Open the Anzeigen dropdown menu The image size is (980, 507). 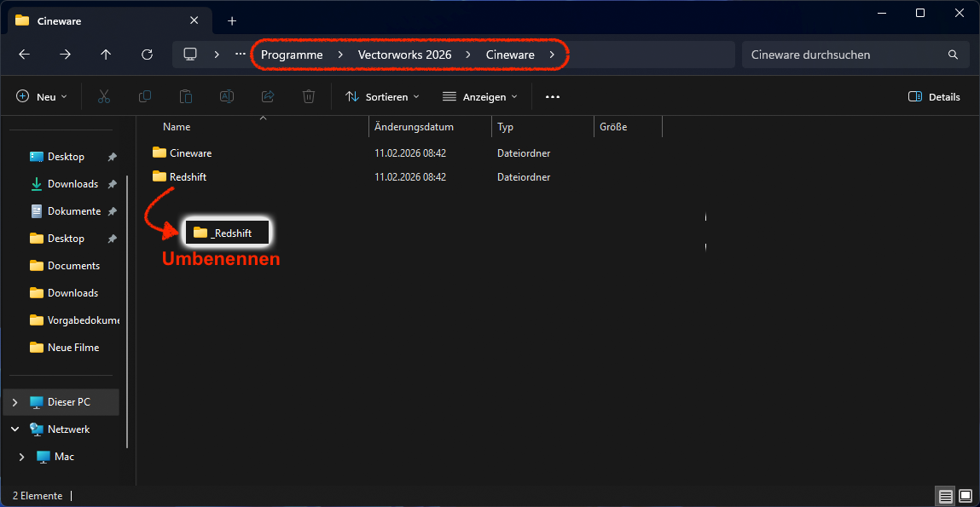tap(479, 97)
